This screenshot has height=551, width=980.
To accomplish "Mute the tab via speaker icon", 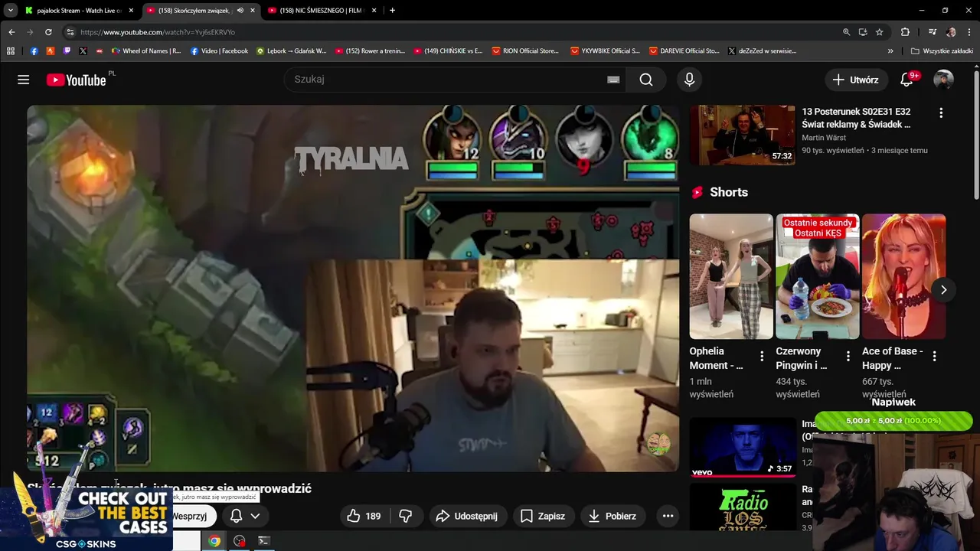I will click(x=240, y=11).
